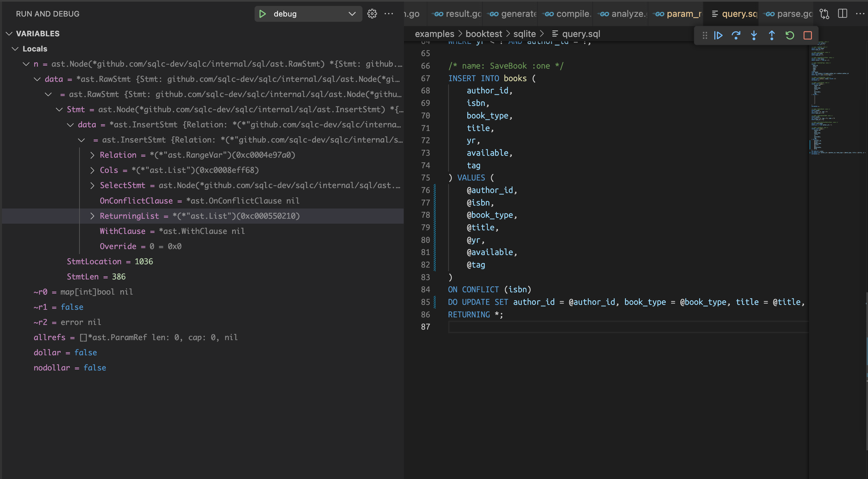Expand the Relation variable
Image resolution: width=868 pixels, height=479 pixels.
point(92,155)
